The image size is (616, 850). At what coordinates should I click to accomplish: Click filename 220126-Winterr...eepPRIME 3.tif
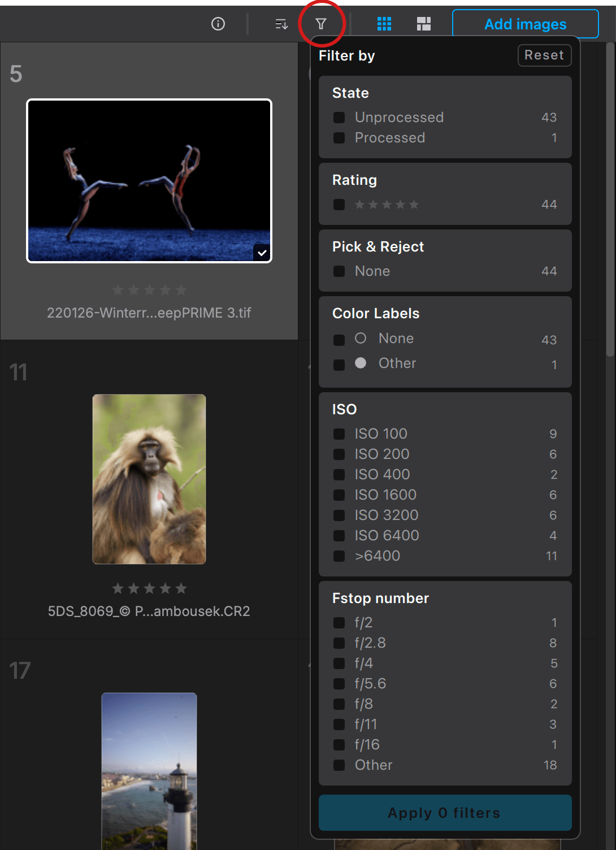point(149,313)
